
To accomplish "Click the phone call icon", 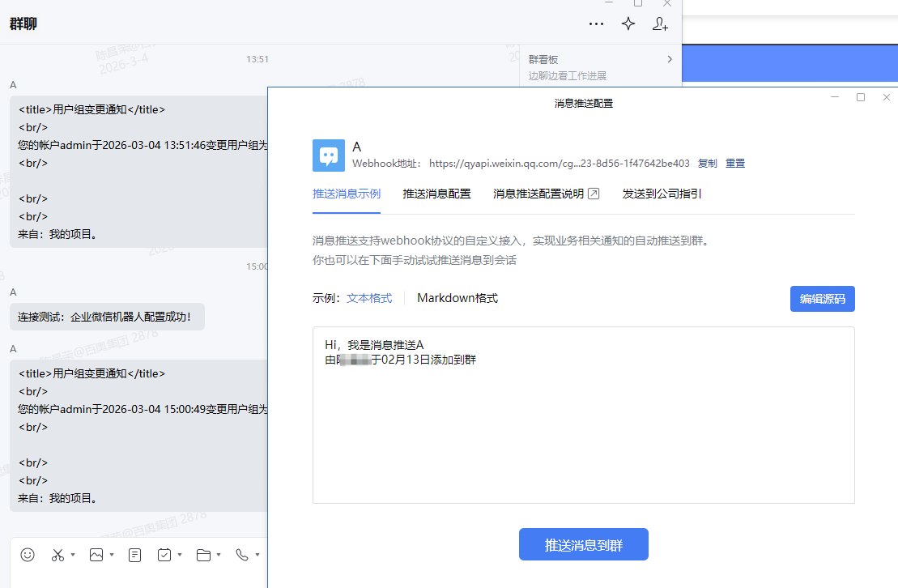I will (x=242, y=555).
